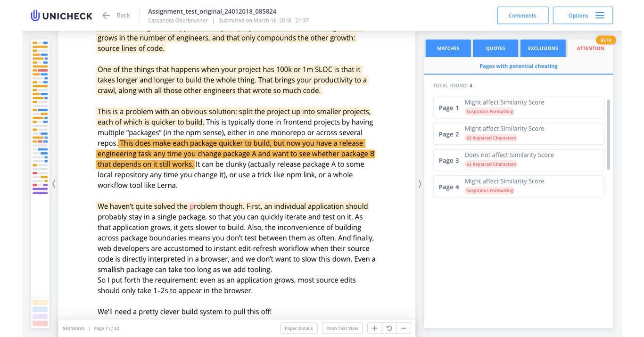This screenshot has width=644, height=337.
Task: Go to next page with right chevron
Action: pyautogui.click(x=420, y=184)
